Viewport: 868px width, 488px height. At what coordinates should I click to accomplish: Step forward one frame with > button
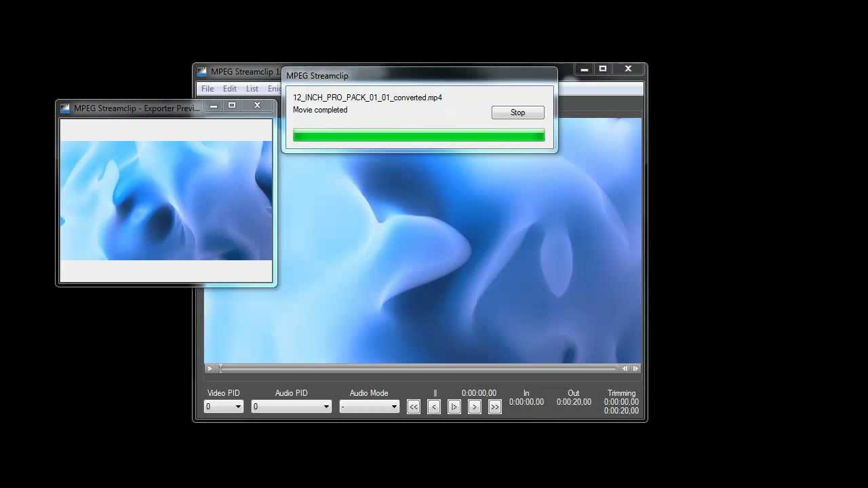point(475,407)
